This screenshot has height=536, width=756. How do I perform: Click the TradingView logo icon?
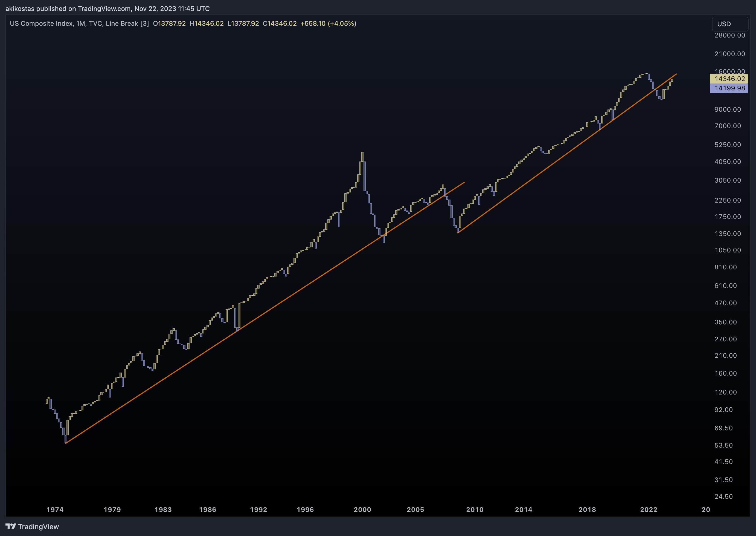coord(11,526)
